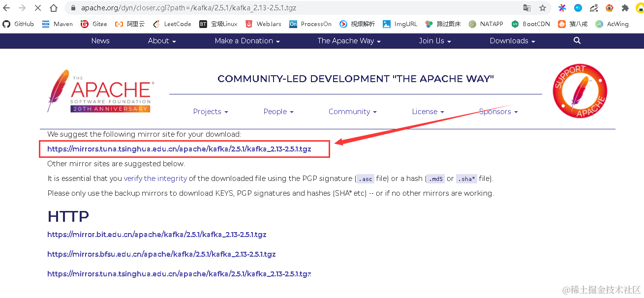Click the HTTP section heading

(68, 216)
